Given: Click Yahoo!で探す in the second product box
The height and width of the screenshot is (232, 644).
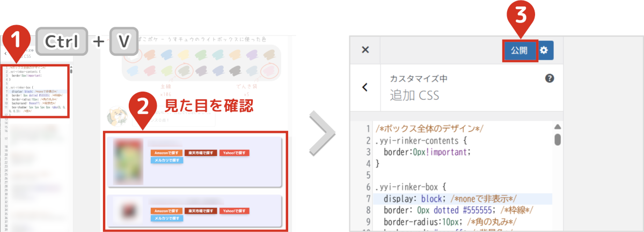Looking at the screenshot, I should coord(234,211).
